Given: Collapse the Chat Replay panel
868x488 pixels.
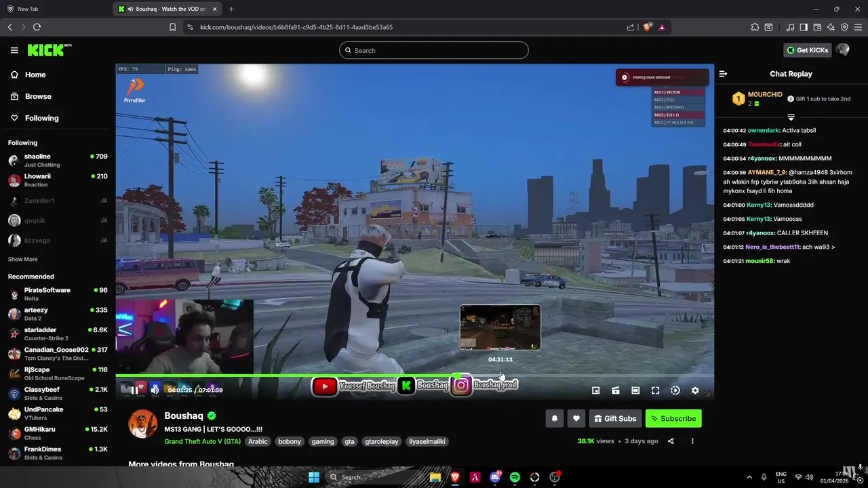Looking at the screenshot, I should coord(723,74).
